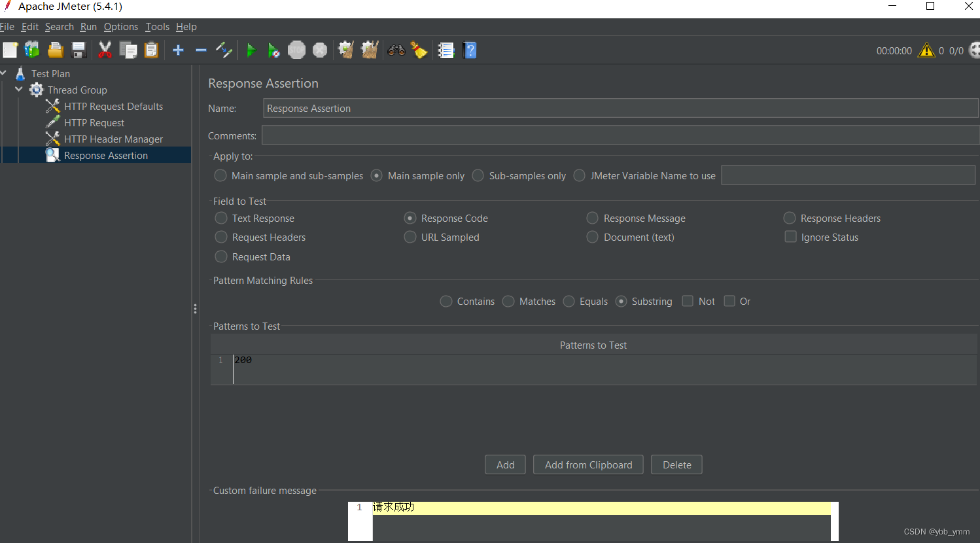Click the Clear broom and gear icon

[x=345, y=50]
